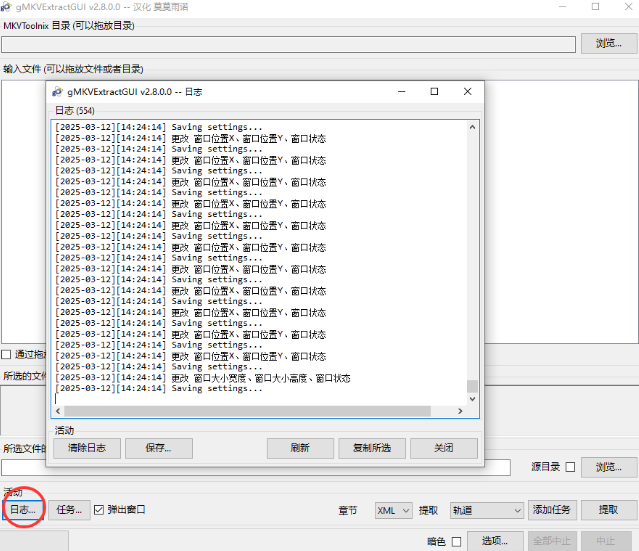The width and height of the screenshot is (639, 551).
Task: Maximize the 日志 log window
Action: click(434, 92)
